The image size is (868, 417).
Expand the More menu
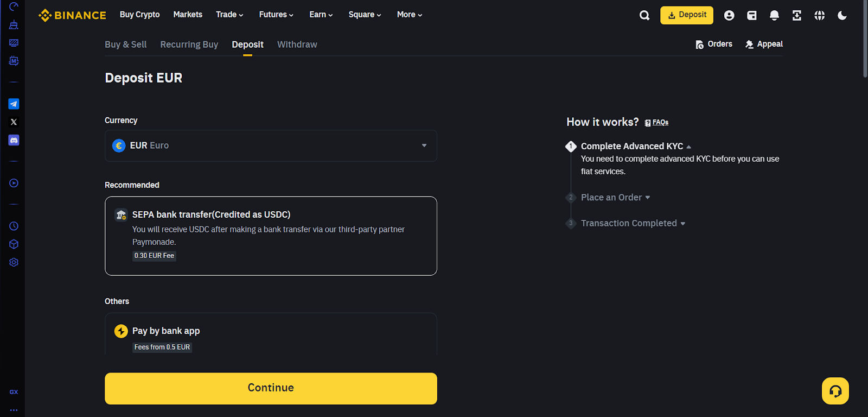pos(410,15)
